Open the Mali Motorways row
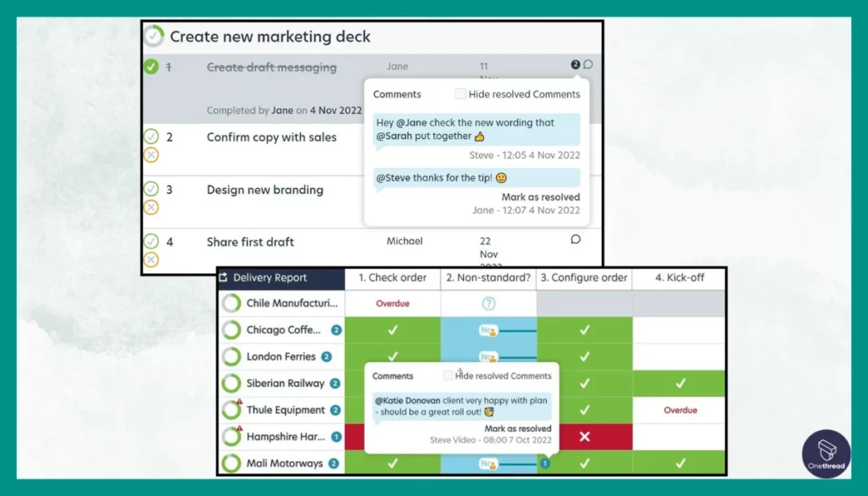This screenshot has width=868, height=496. 285,463
